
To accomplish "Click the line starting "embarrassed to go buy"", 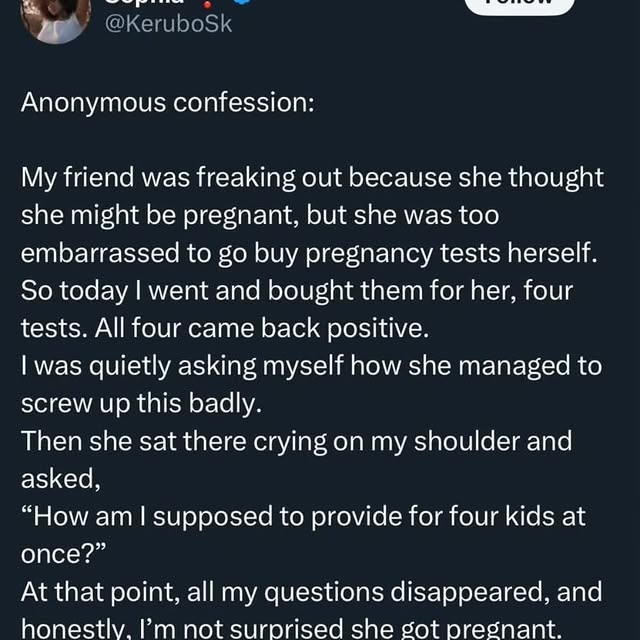I will pyautogui.click(x=309, y=254).
